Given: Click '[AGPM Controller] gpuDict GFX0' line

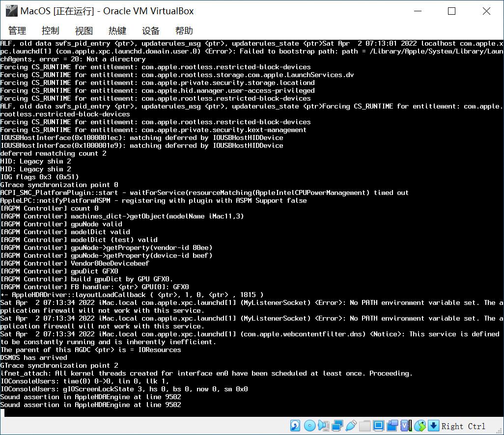Looking at the screenshot, I should [59, 271].
